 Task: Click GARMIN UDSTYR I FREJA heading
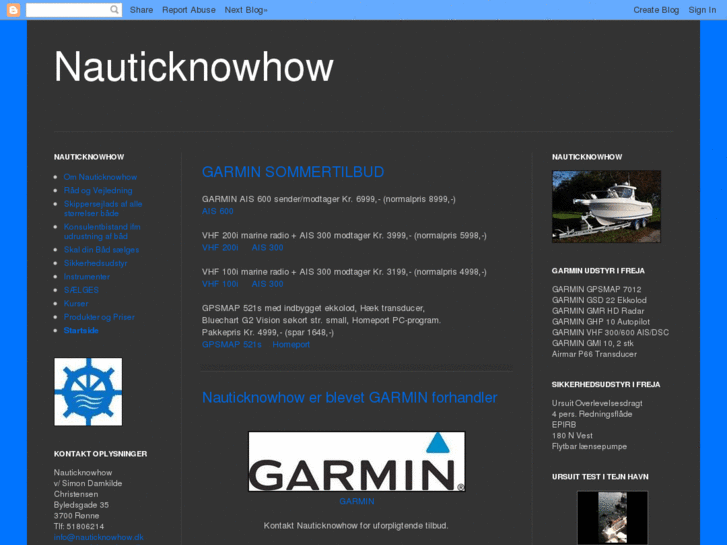click(x=598, y=270)
